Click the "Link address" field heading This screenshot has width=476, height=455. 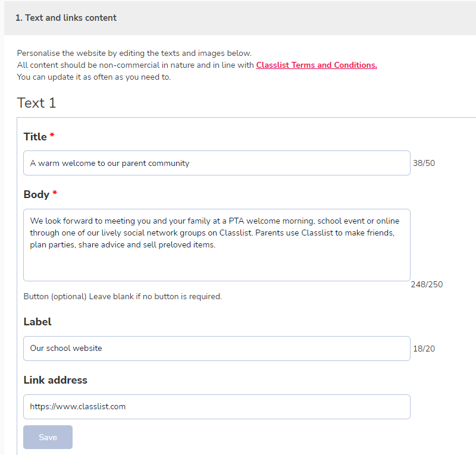(x=55, y=380)
